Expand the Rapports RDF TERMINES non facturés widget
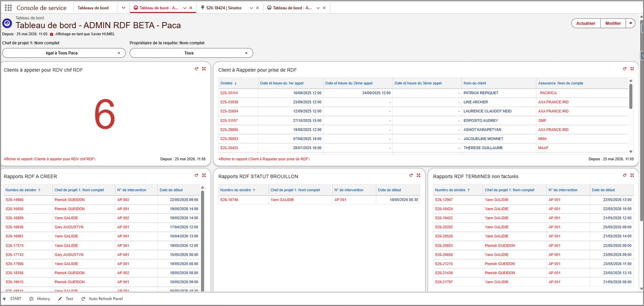644x306 pixels. 632,175
